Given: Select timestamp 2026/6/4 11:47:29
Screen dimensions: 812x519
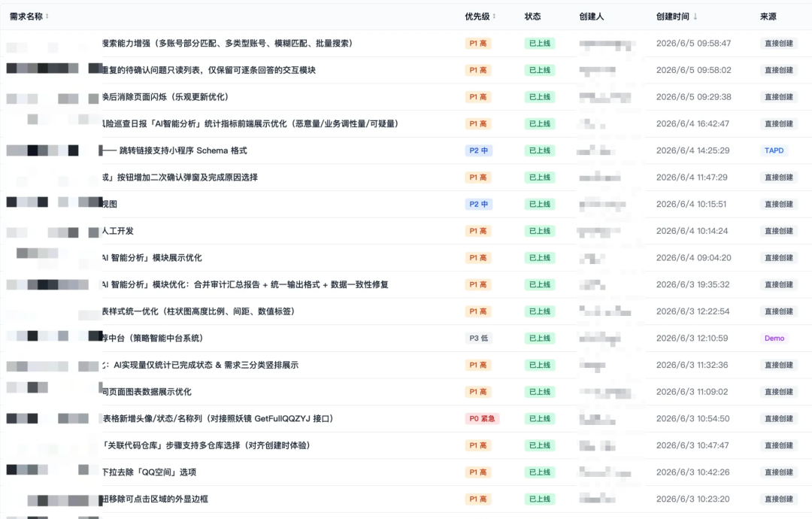Looking at the screenshot, I should tap(692, 178).
